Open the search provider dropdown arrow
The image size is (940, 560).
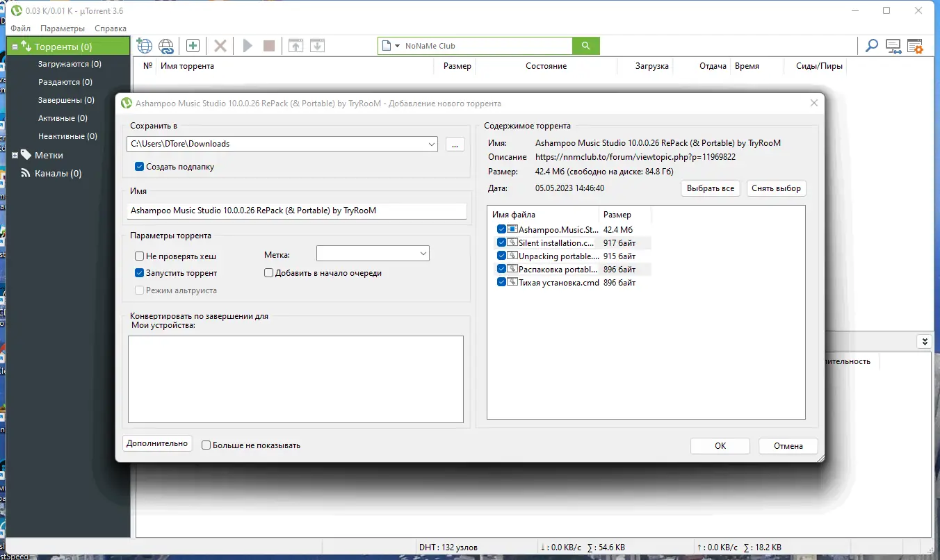397,46
